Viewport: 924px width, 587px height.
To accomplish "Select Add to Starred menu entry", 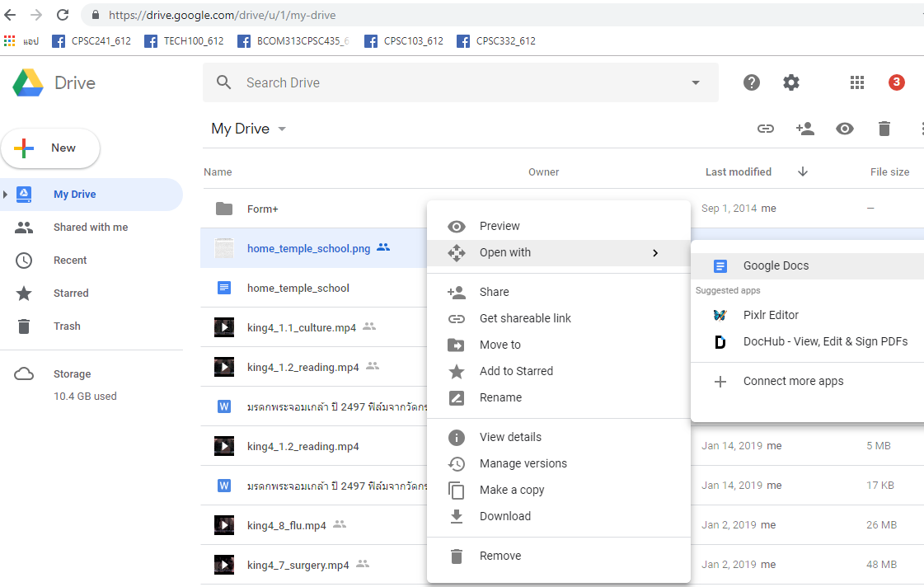I will click(516, 371).
